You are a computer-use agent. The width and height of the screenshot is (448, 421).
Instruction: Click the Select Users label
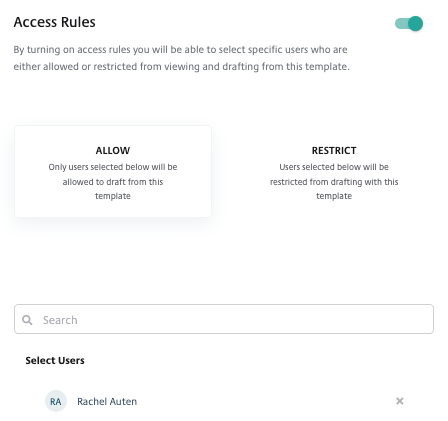click(x=55, y=360)
